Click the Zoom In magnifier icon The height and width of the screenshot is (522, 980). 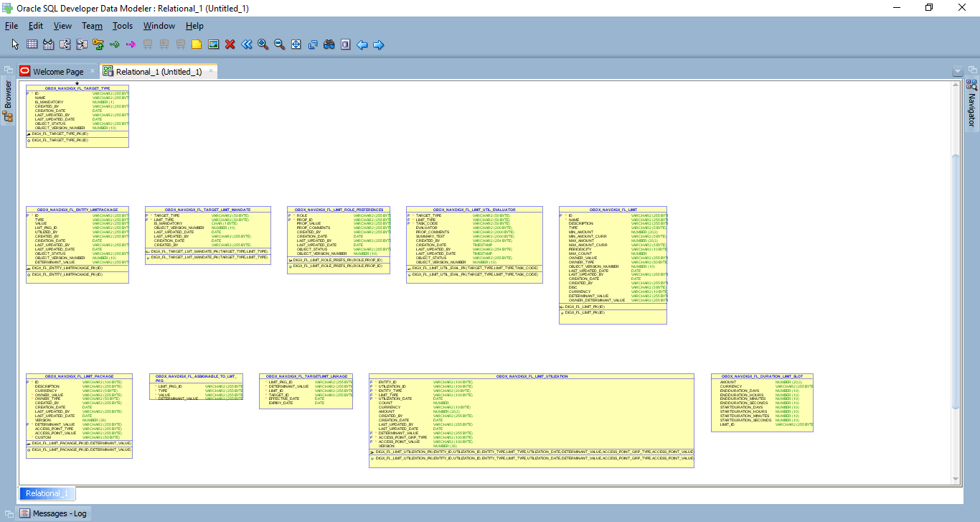pyautogui.click(x=263, y=45)
